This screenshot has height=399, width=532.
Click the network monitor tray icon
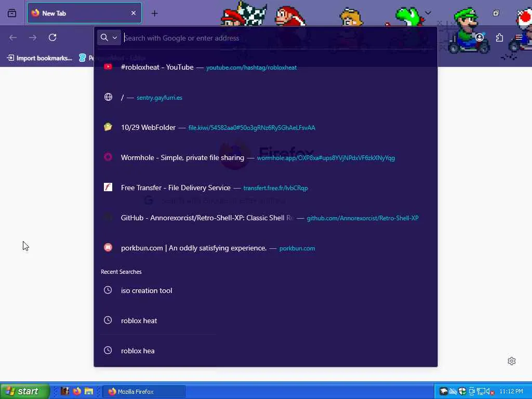point(481,392)
